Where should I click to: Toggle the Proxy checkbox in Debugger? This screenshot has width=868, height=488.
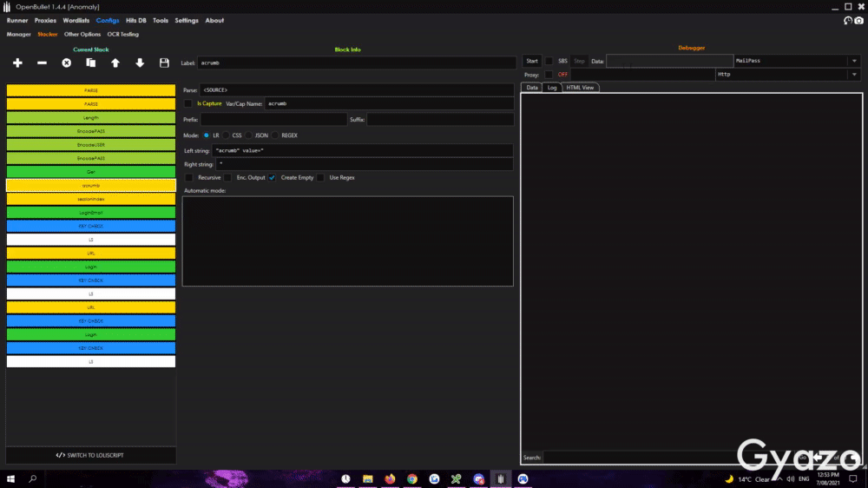tap(549, 75)
